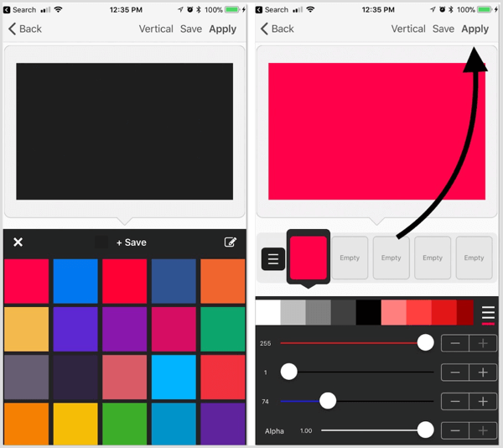Click the plus stepper for the green value 1

(x=483, y=372)
